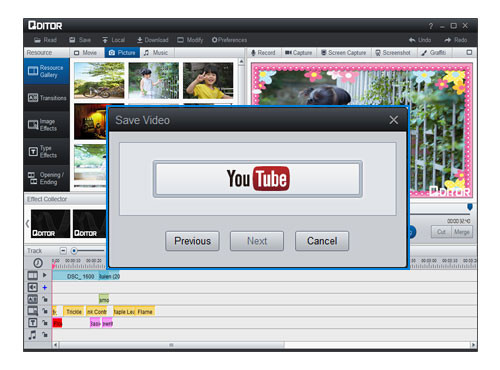The width and height of the screenshot is (500, 370).
Task: Select the green transition clip on timeline
Action: point(104,300)
